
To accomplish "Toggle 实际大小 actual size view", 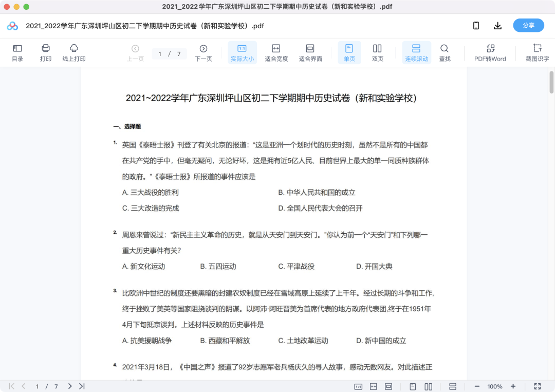I will click(x=242, y=53).
